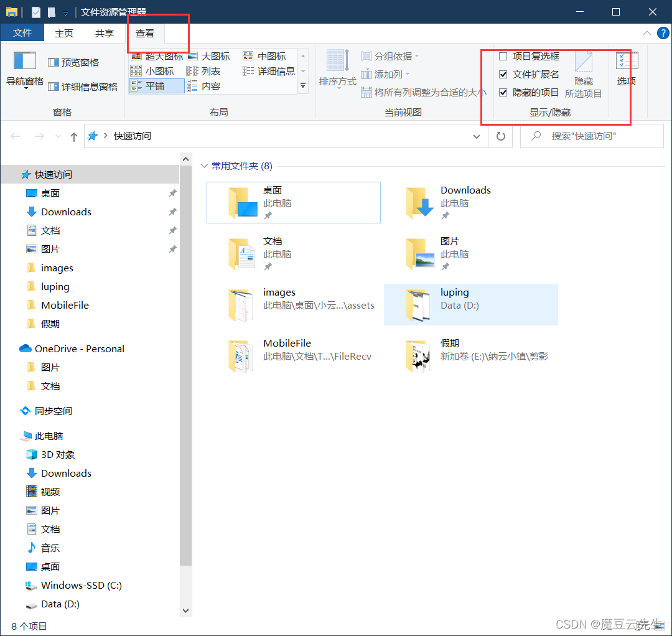
Task: Open the 文件 menu
Action: click(22, 32)
